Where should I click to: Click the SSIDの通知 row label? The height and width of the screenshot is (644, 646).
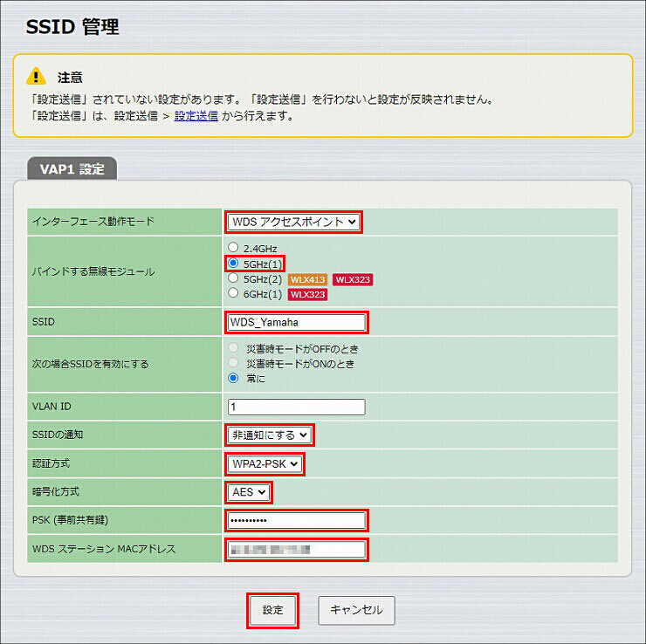click(x=58, y=435)
